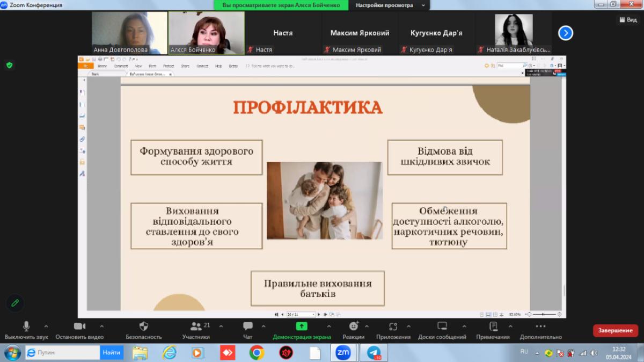
Task: Open the Notes menu item
Action: point(493,327)
